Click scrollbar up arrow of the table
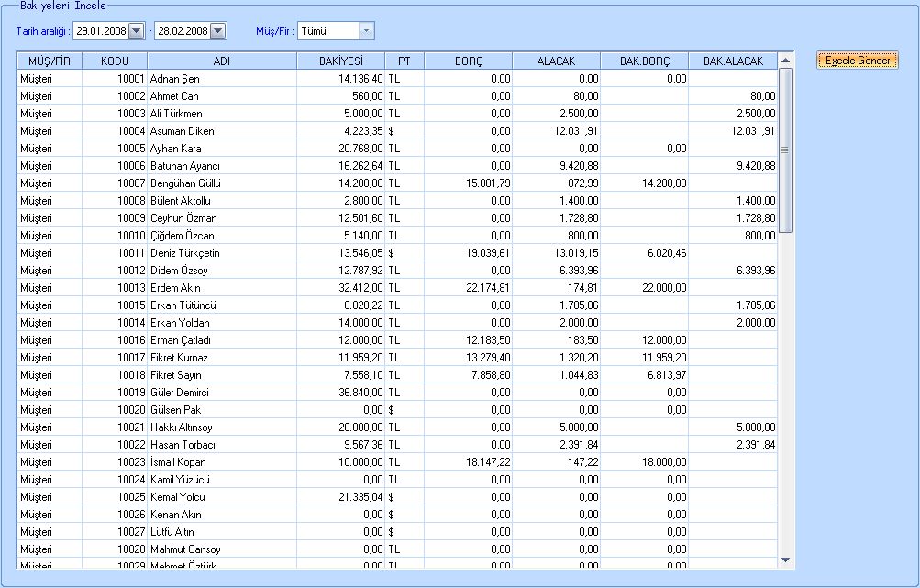920x588 pixels. [786, 61]
